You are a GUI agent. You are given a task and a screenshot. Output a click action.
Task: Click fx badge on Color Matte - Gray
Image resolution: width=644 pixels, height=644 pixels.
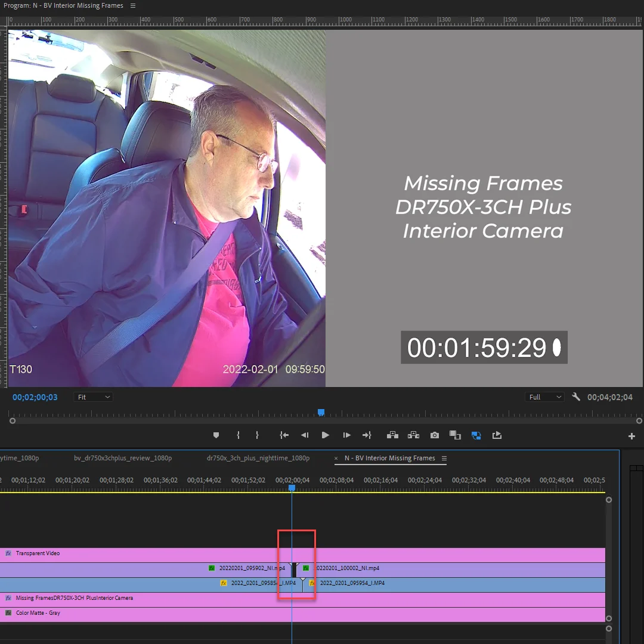point(8,613)
